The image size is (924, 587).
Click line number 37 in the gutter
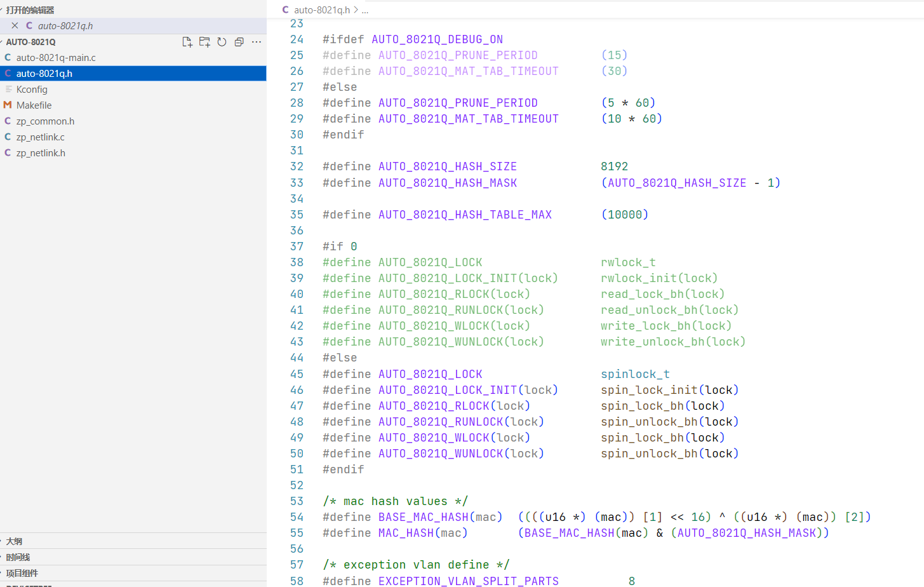pyautogui.click(x=297, y=246)
